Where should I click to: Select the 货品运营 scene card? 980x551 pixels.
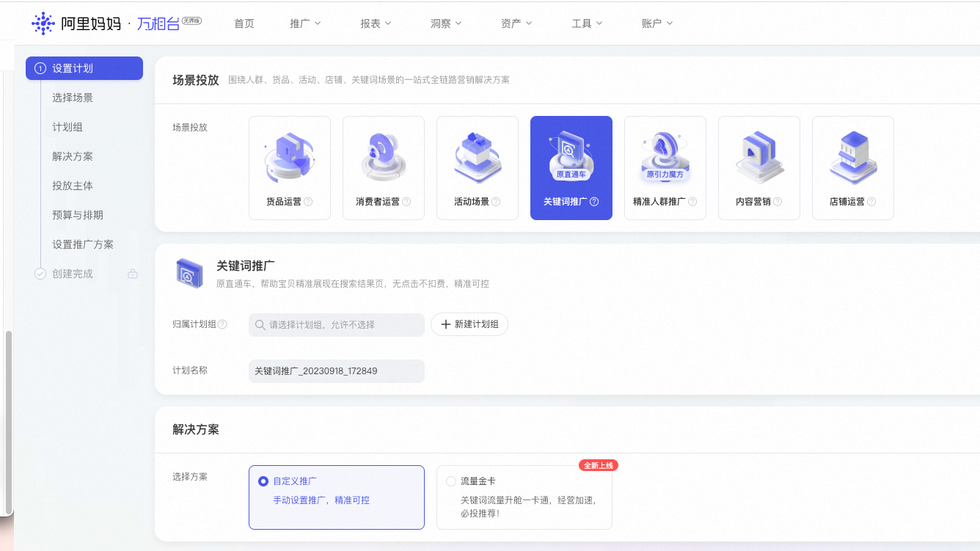pyautogui.click(x=290, y=168)
